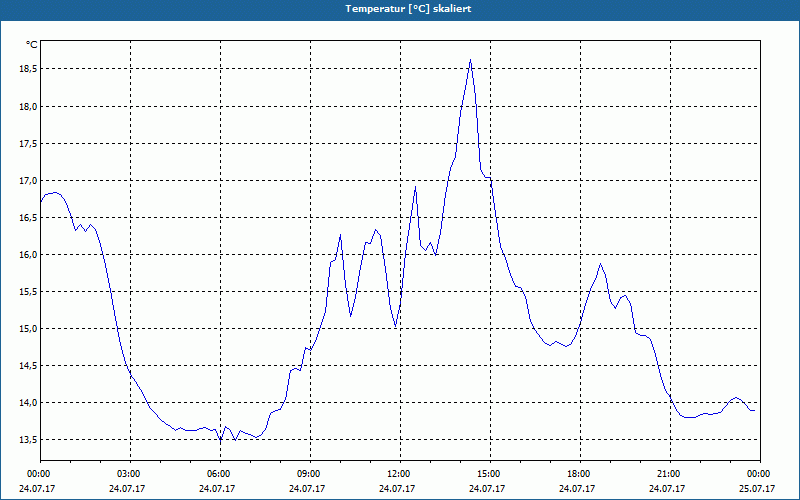Screen dimensions: 800x500
Task: Click the 00:00 time label dated 24.07.17
Action: [38, 474]
